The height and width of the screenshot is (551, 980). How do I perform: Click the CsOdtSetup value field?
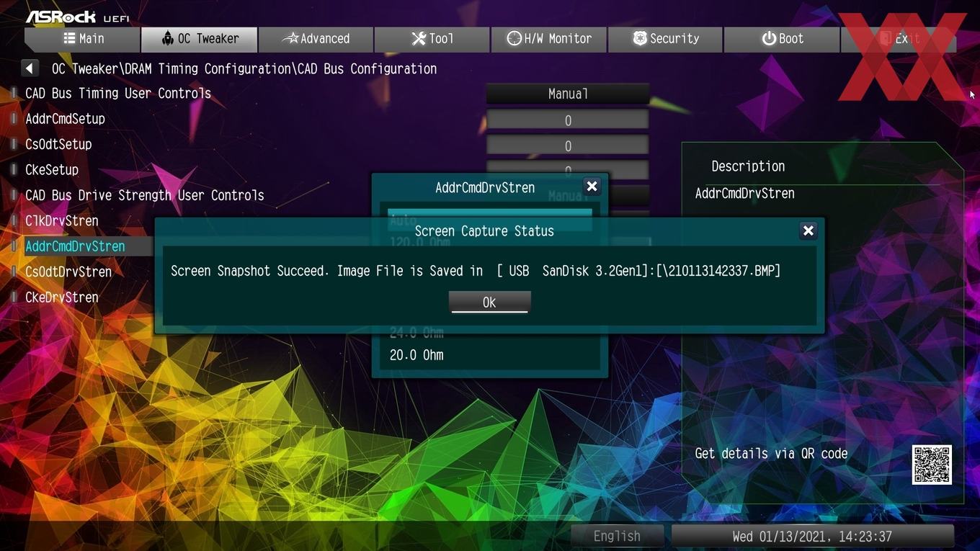[568, 145]
